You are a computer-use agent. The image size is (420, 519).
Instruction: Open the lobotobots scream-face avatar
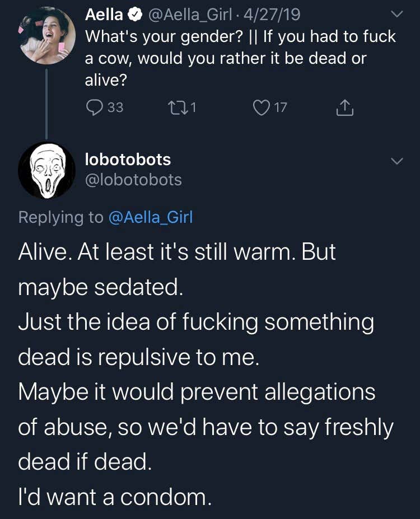click(x=46, y=170)
